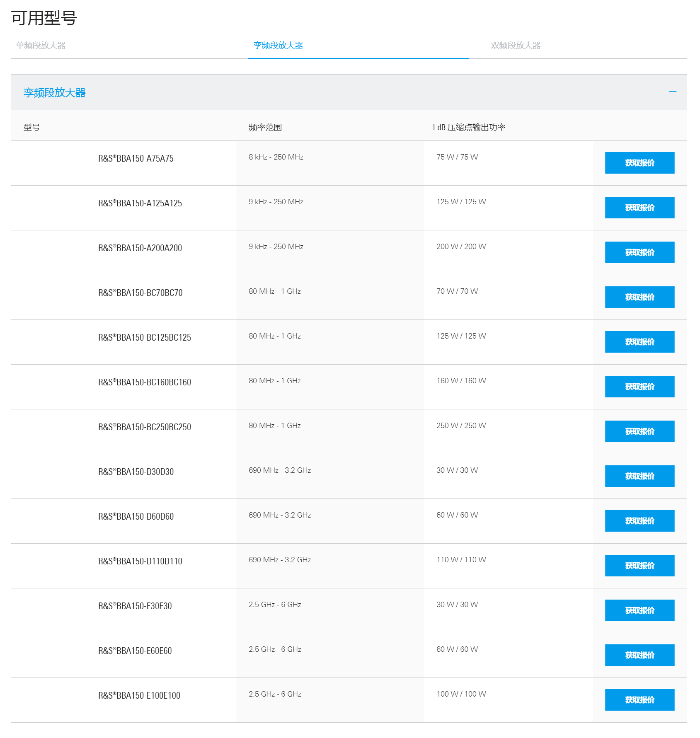Get quote for R&S BBA150-BC250BC250
The width and height of the screenshot is (700, 738).
coord(639,431)
